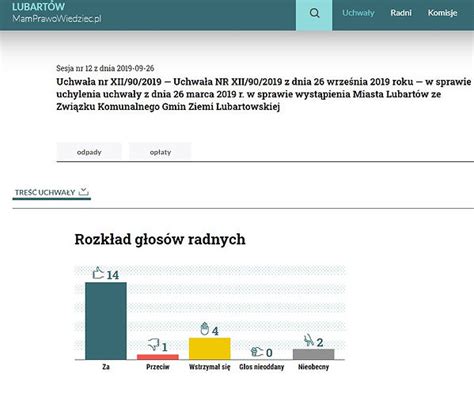The height and width of the screenshot is (401, 474).
Task: Click the vote count 0 for Głos nieoddany
Action: tap(269, 353)
